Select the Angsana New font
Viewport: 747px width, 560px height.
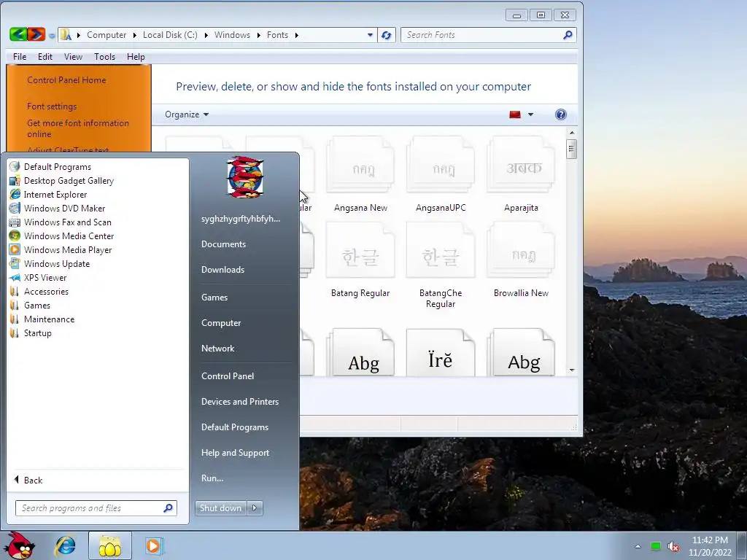coord(360,174)
